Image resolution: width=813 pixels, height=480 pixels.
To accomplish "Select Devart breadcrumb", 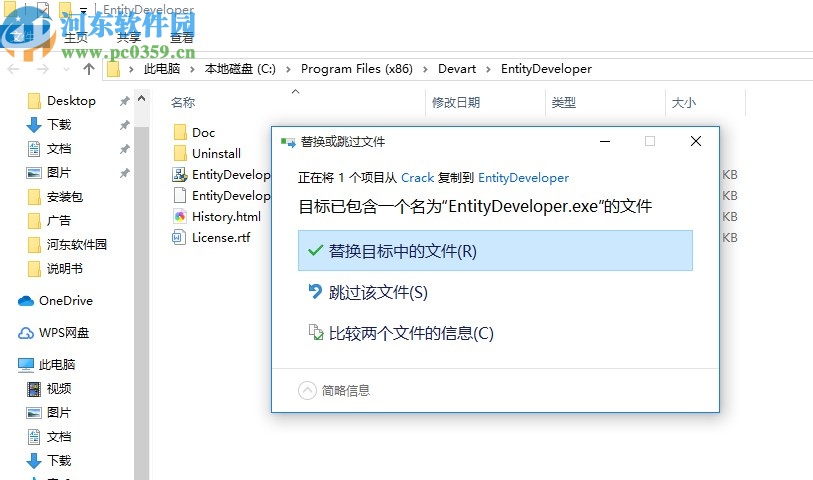I will point(457,69).
